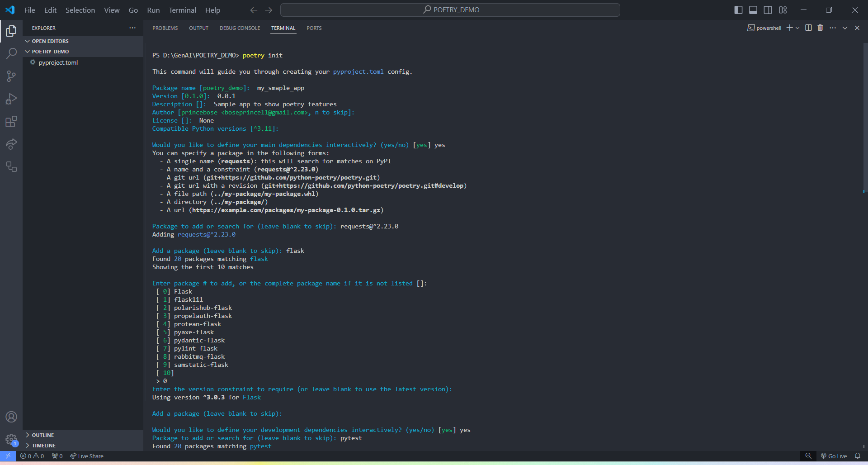
Task: Open the Search view in activity bar
Action: [11, 53]
